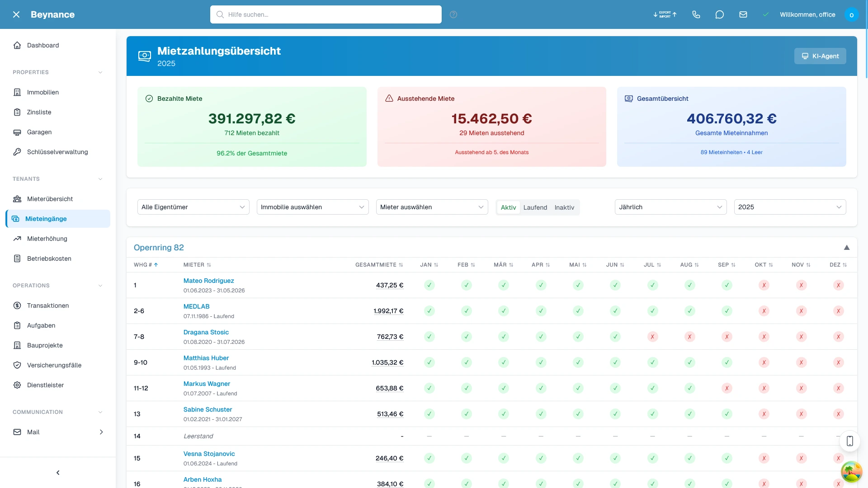Open the Versicherungsfälle section
This screenshot has height=488, width=868.
(x=54, y=365)
